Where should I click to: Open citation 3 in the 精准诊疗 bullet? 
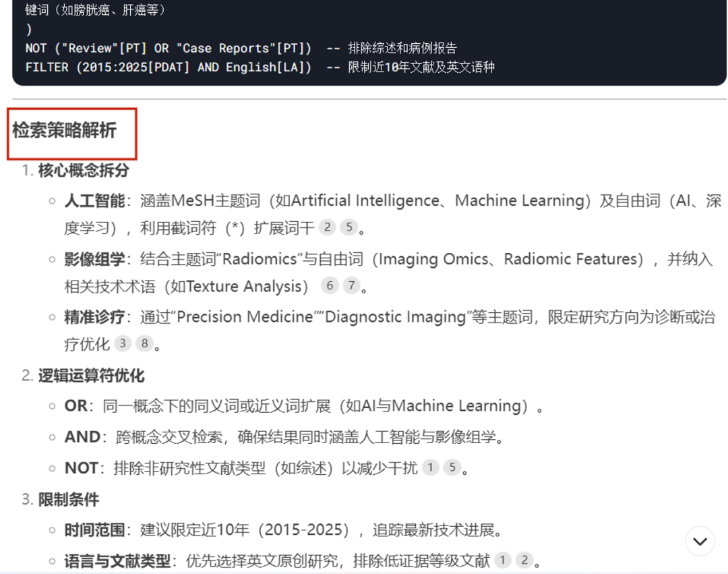tap(123, 343)
